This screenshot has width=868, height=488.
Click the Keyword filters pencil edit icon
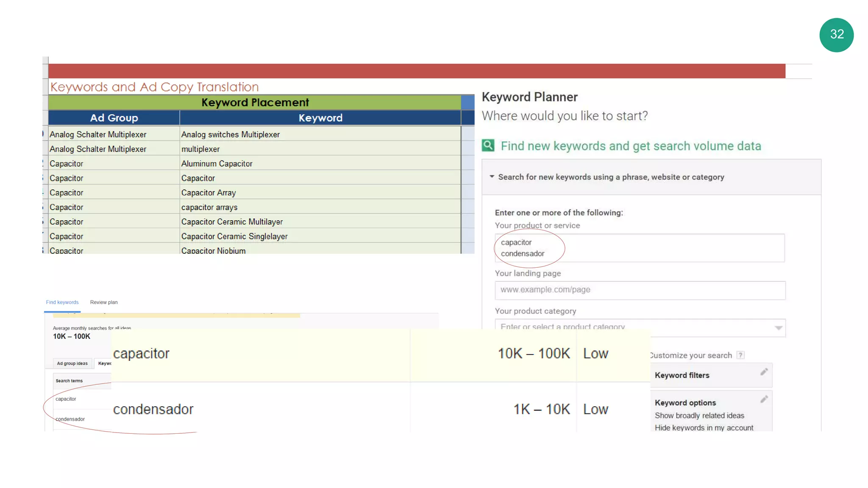coord(764,372)
